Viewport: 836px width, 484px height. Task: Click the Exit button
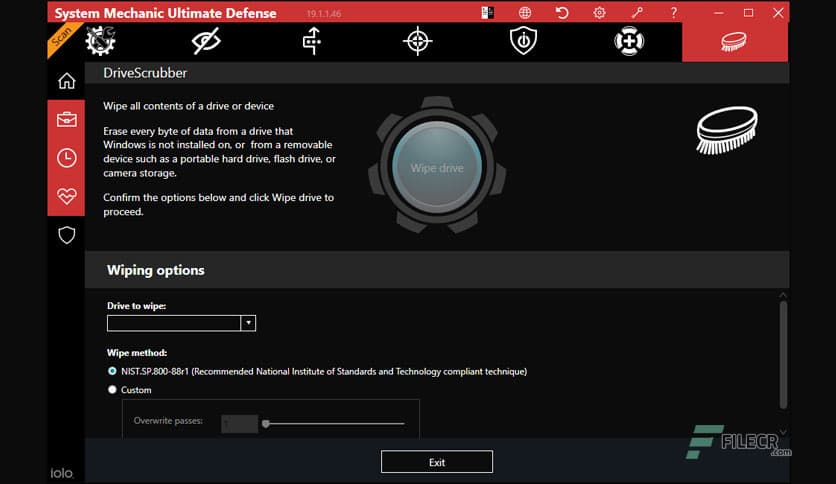click(437, 462)
